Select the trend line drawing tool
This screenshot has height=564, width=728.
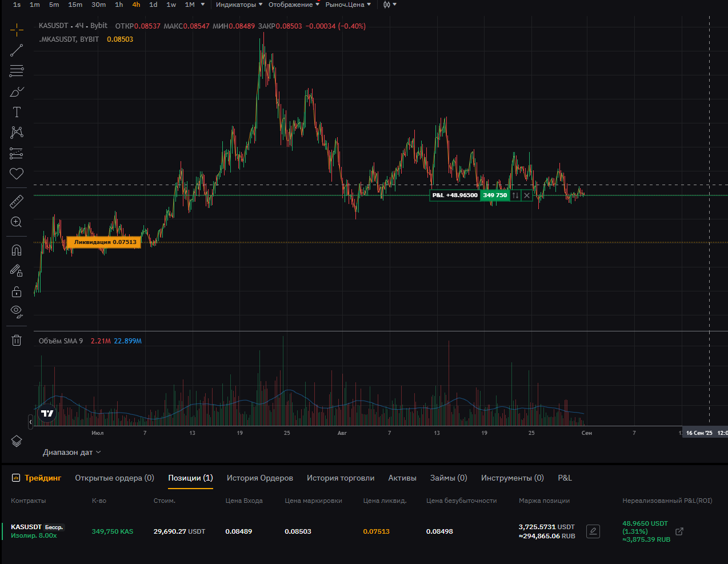(x=17, y=50)
